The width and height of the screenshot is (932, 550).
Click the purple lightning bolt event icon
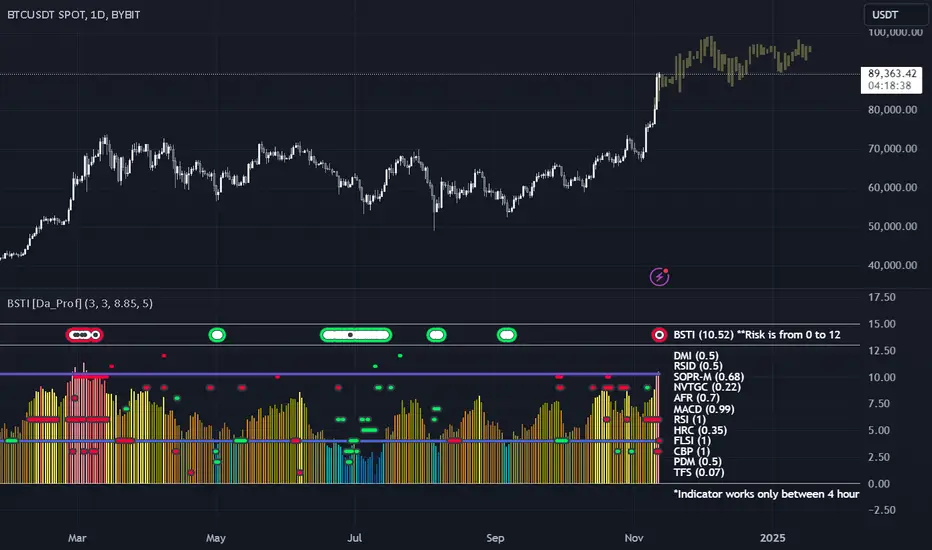[x=659, y=276]
